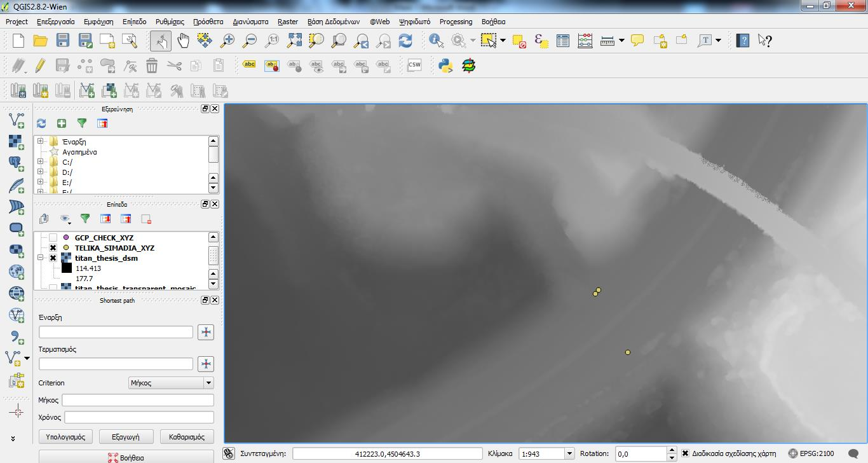Click the coordinate field in the status bar
The image size is (868, 463).
click(388, 453)
